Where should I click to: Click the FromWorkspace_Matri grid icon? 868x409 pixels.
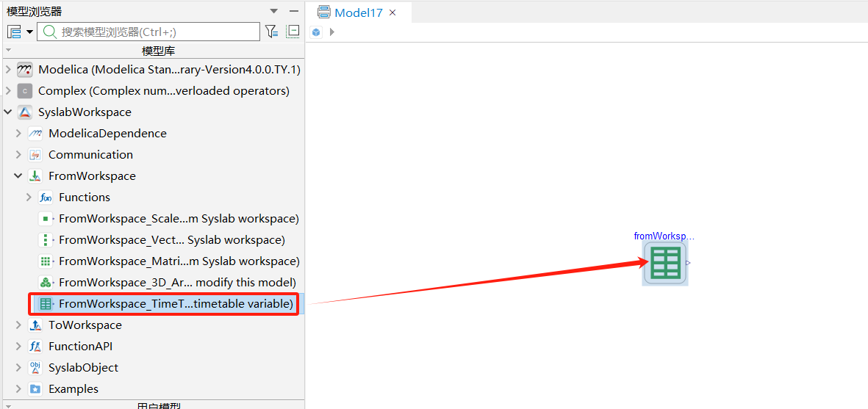[46, 261]
